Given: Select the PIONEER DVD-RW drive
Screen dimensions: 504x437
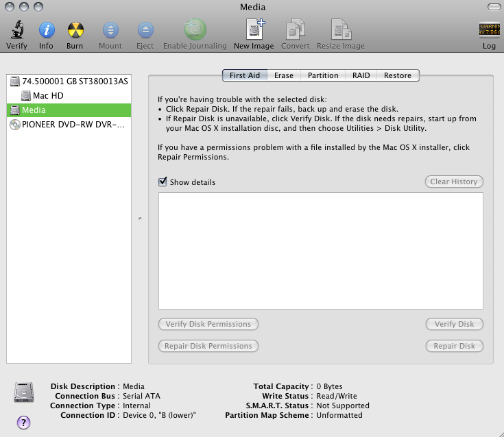Looking at the screenshot, I should click(x=69, y=125).
